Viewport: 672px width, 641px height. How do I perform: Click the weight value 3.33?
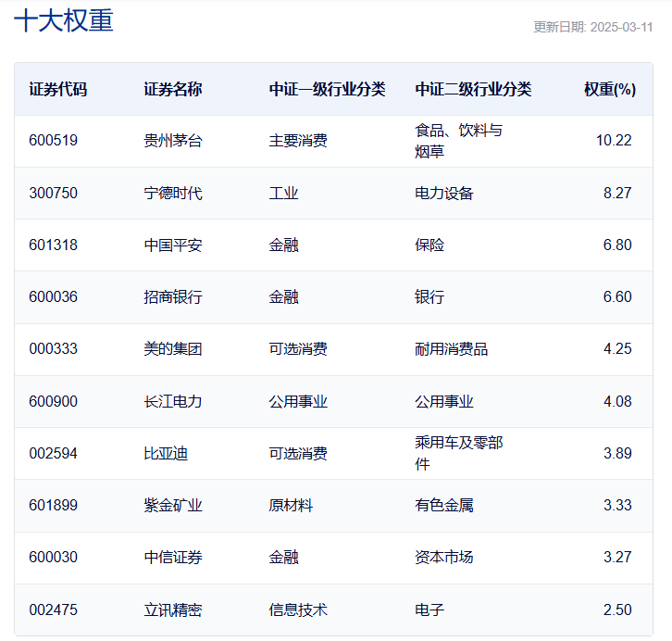coord(617,505)
